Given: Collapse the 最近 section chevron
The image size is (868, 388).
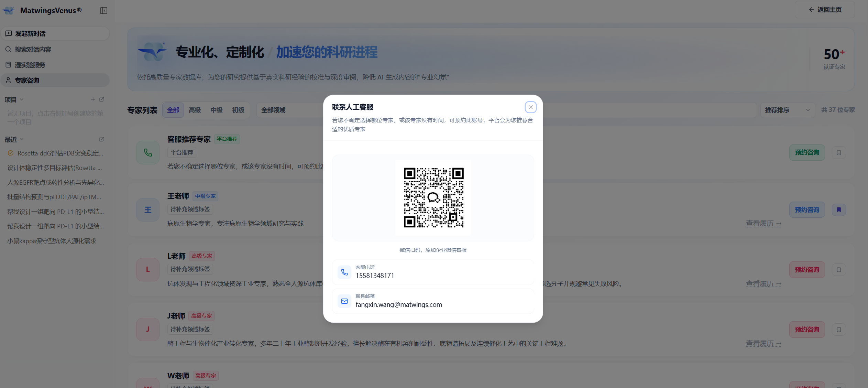Looking at the screenshot, I should pyautogui.click(x=22, y=139).
